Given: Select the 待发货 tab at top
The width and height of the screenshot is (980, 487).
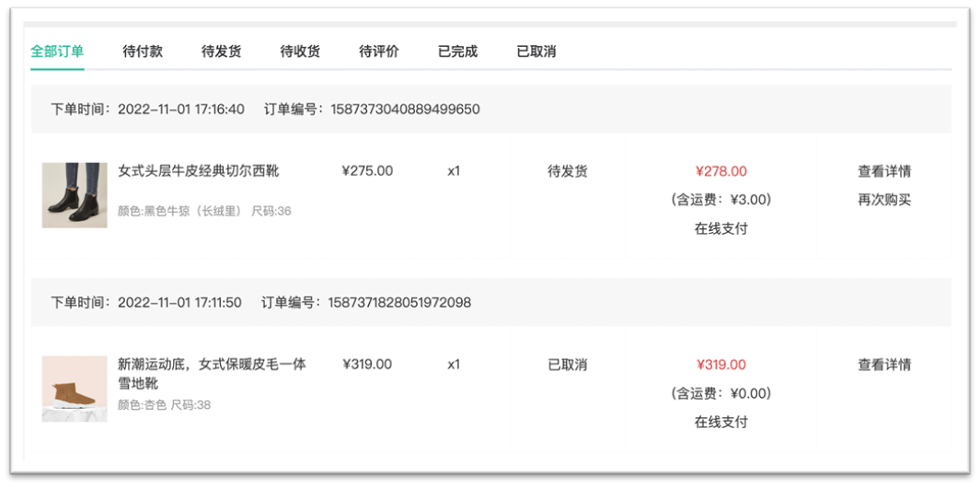Looking at the screenshot, I should pos(221,52).
